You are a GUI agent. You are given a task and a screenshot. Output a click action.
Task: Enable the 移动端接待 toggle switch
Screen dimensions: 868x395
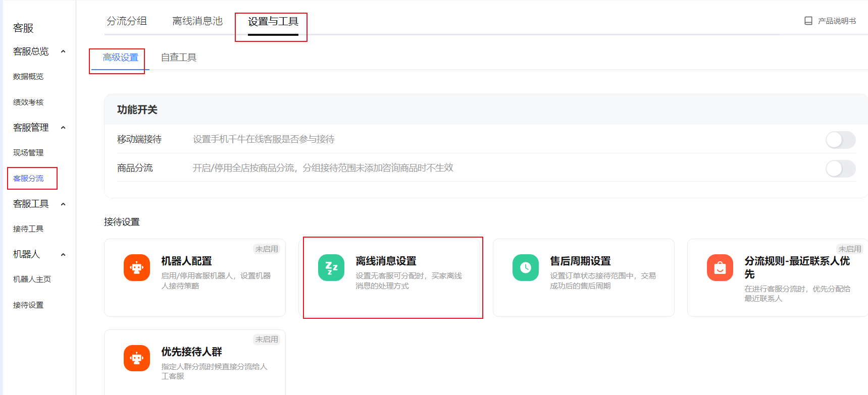click(840, 140)
